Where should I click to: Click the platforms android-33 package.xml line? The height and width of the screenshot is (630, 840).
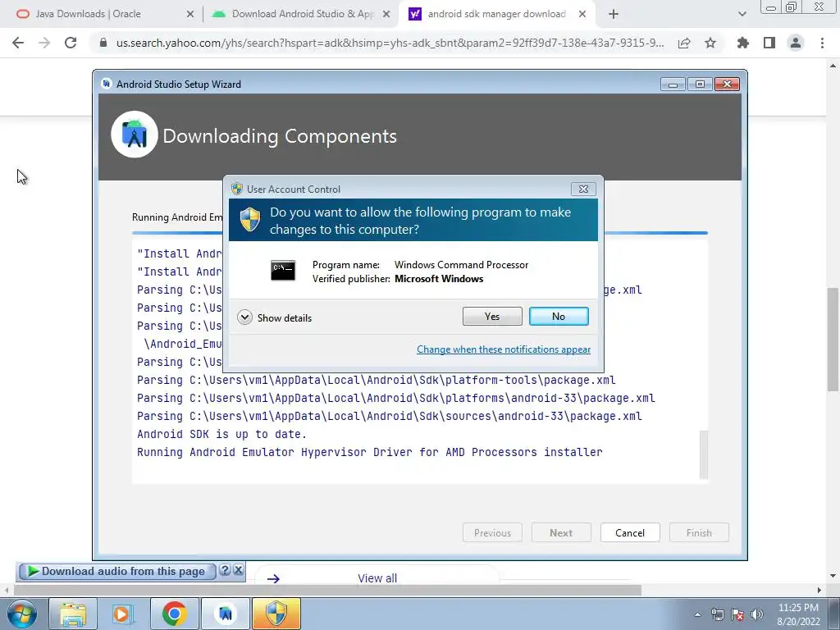[x=396, y=399]
